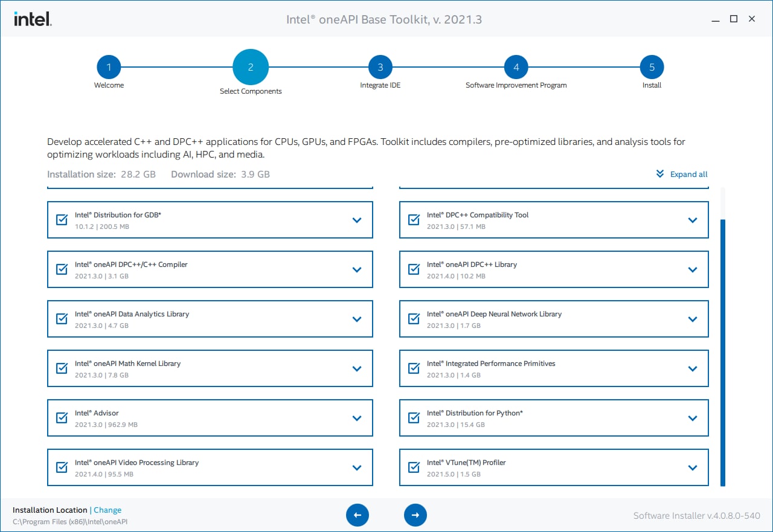
Task: Click the window title Intel oneAPI Base Toolkit
Action: coord(384,19)
